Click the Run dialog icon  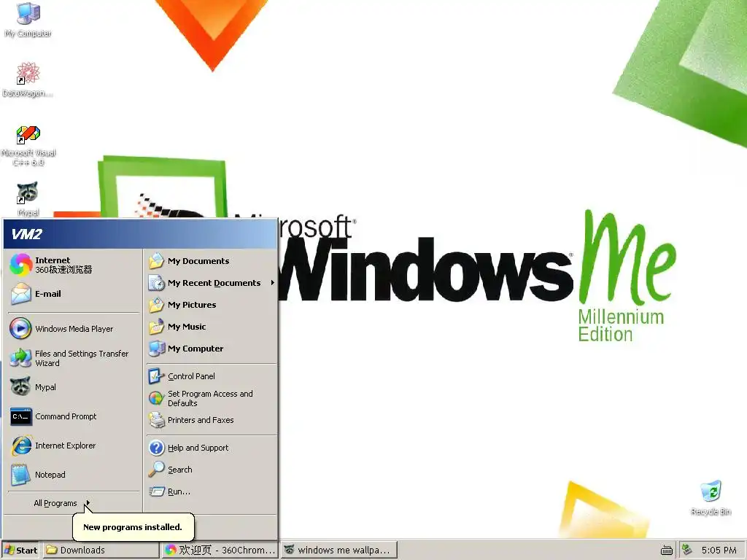[x=156, y=491]
